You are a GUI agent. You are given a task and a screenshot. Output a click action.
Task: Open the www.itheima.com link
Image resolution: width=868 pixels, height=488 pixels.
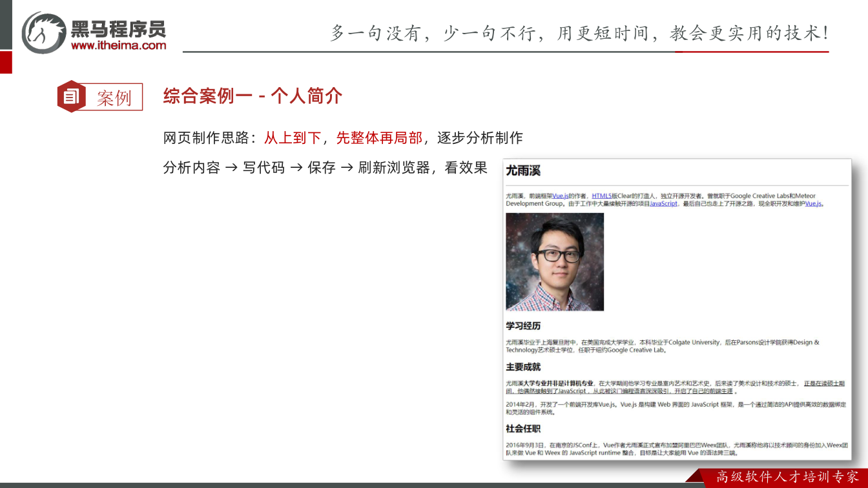click(x=118, y=45)
